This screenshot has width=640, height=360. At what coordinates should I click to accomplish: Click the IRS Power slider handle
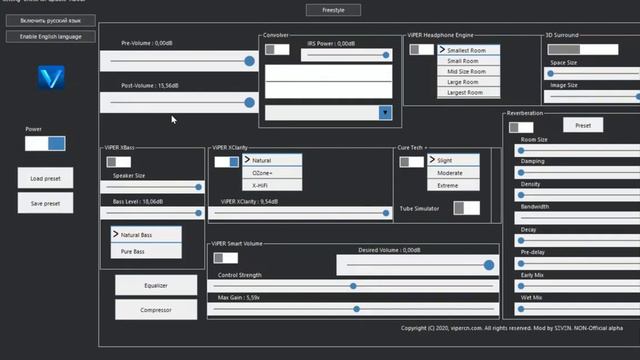pyautogui.click(x=386, y=55)
